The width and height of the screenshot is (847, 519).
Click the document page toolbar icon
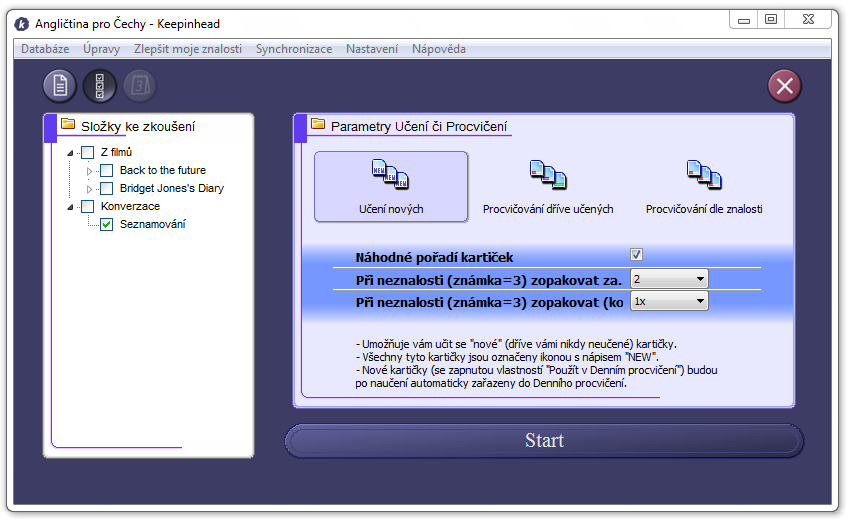(59, 85)
